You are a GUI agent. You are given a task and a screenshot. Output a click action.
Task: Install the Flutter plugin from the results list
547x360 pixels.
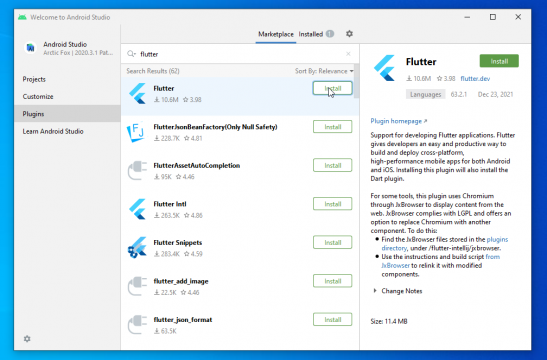point(332,88)
